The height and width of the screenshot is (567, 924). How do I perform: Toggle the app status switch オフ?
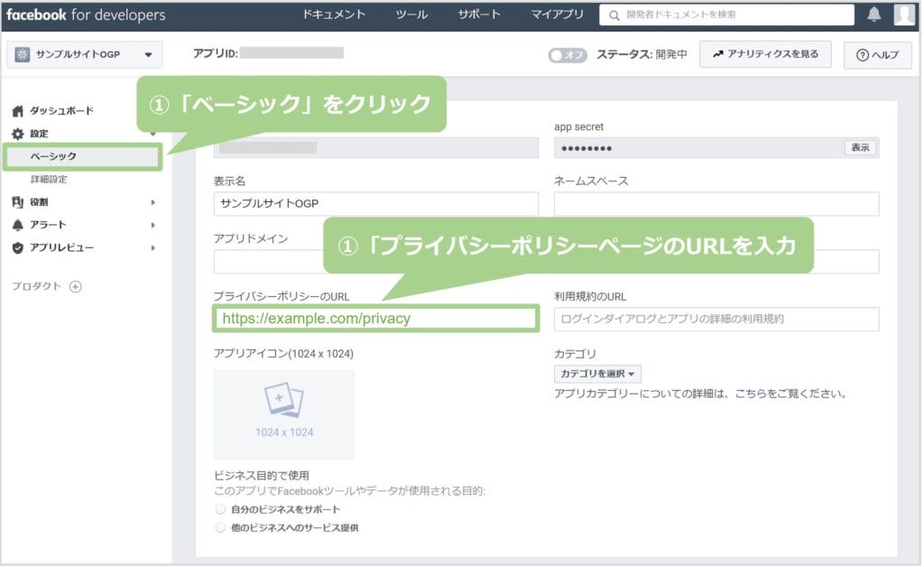[568, 55]
